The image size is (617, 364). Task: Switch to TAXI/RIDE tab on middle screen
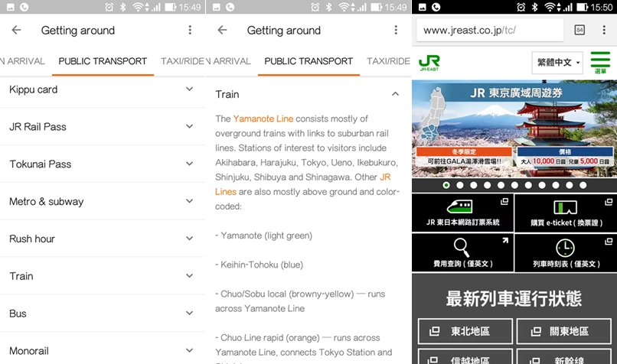[x=388, y=61]
